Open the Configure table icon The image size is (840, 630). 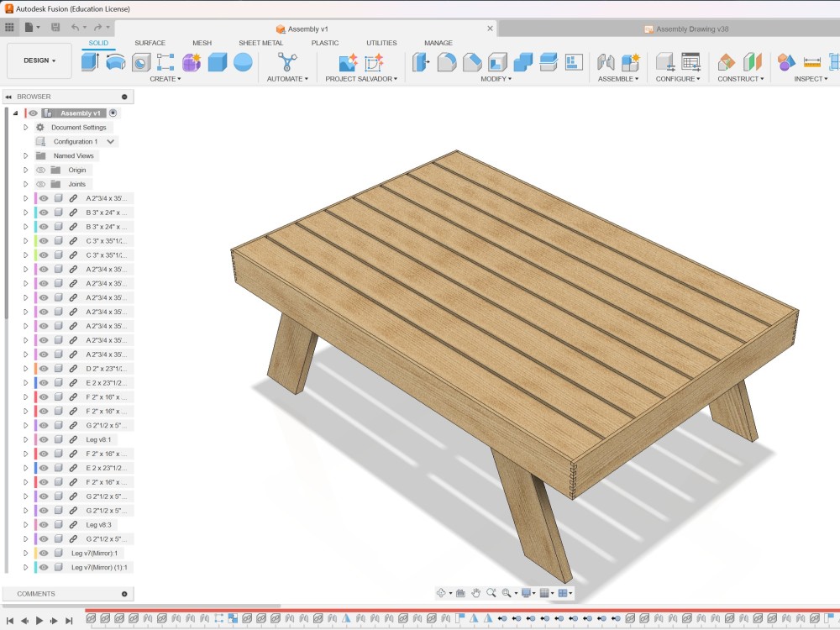691,62
